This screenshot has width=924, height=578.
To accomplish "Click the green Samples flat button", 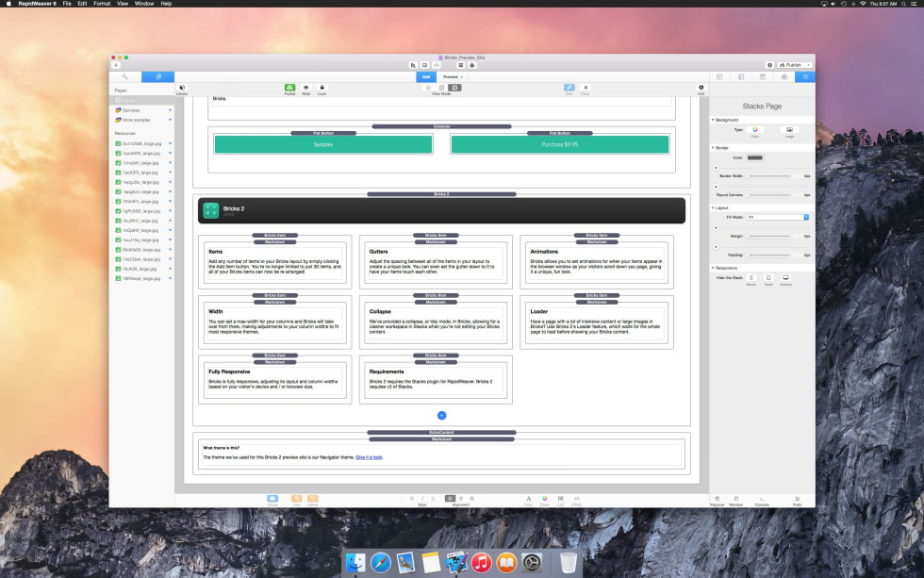I will coord(322,144).
